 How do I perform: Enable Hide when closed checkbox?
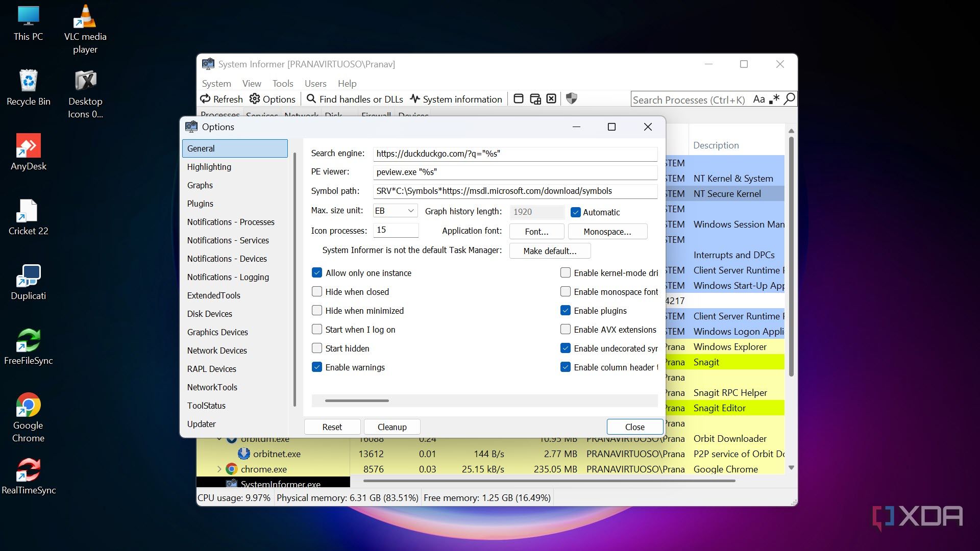[317, 292]
